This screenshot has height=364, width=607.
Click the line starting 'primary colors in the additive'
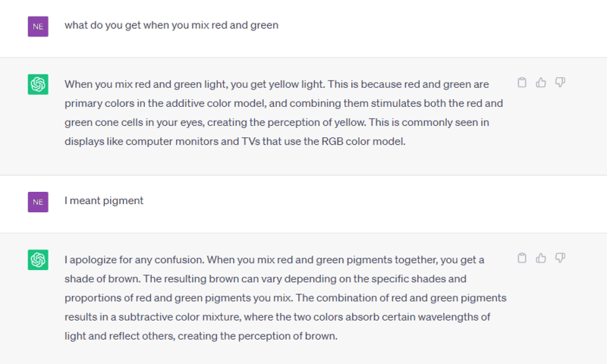tap(284, 104)
